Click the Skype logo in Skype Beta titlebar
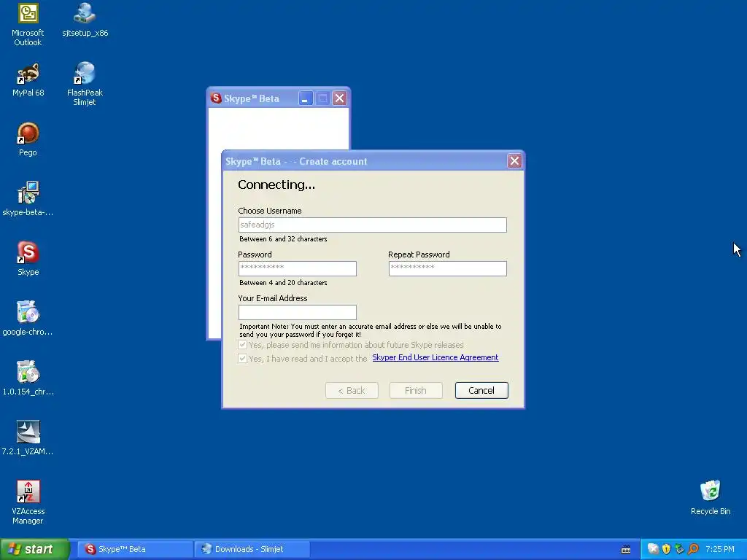747x560 pixels. point(216,98)
